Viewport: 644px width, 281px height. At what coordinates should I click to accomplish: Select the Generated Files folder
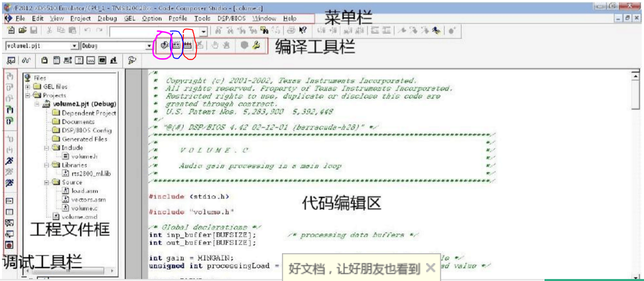click(x=84, y=139)
